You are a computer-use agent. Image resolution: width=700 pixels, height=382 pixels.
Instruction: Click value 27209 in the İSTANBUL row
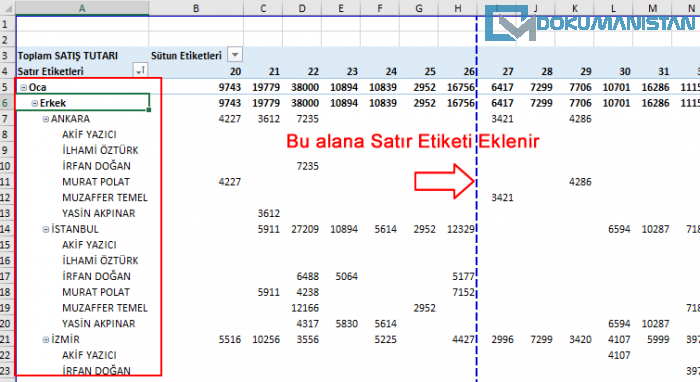[x=305, y=229]
